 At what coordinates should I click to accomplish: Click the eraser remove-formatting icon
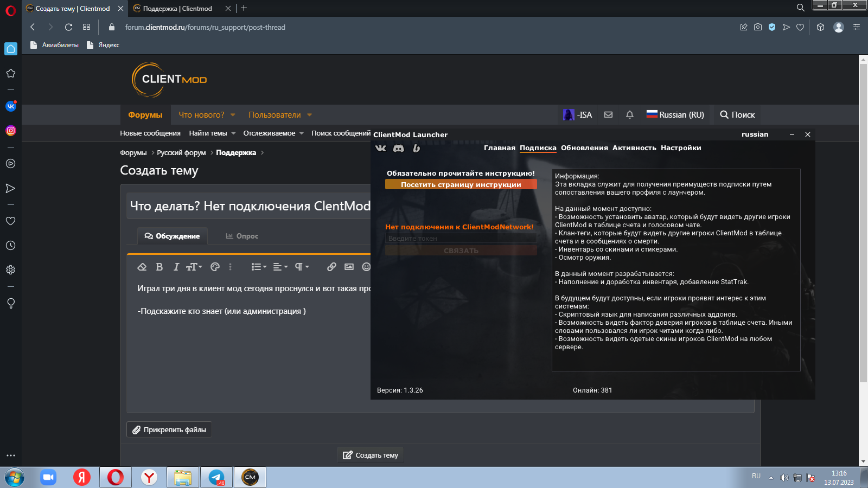[x=142, y=267]
